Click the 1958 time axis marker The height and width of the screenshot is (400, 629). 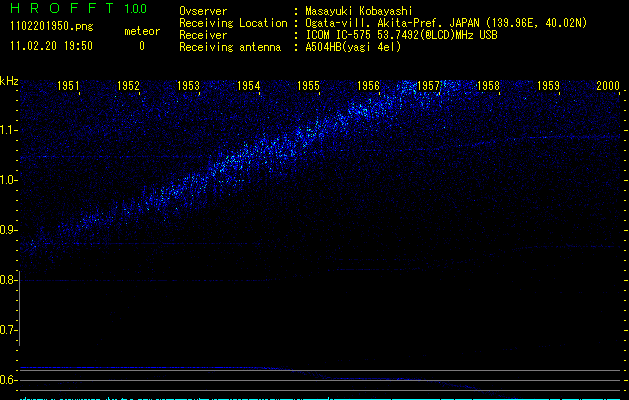[x=488, y=86]
